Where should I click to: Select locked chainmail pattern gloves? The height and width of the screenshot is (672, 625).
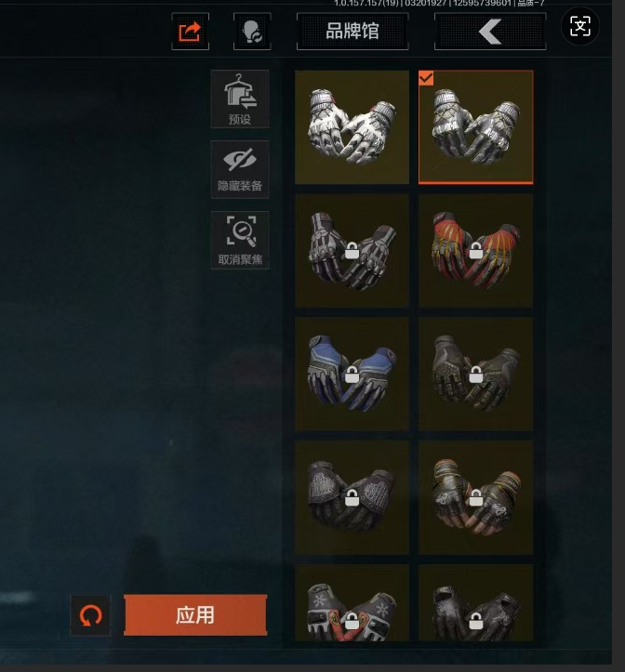[x=352, y=497]
